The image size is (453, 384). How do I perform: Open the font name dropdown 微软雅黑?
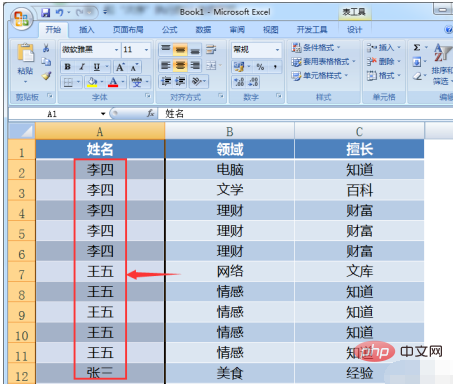click(x=116, y=50)
